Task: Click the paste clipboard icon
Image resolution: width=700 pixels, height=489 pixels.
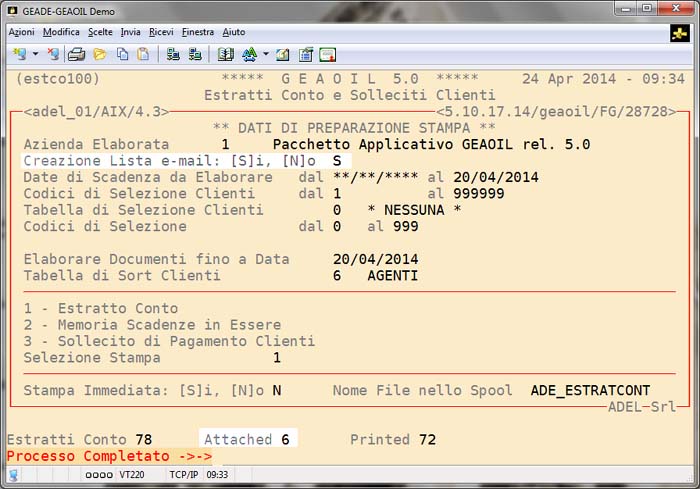Action: [x=143, y=54]
